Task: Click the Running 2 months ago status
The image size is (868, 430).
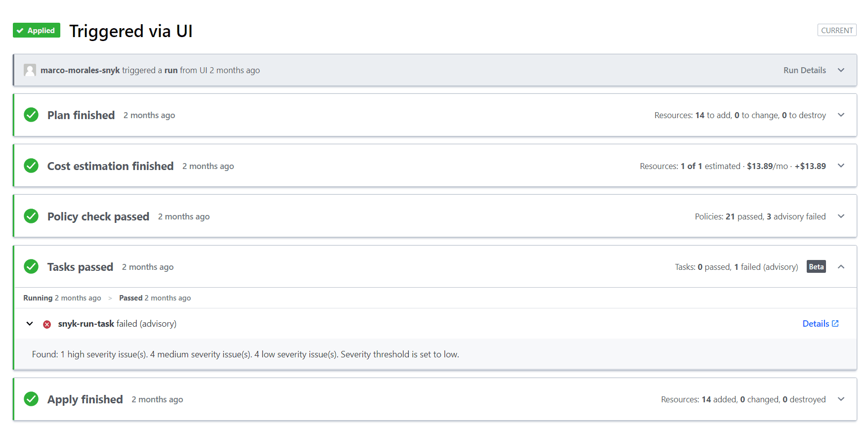Action: pyautogui.click(x=62, y=298)
